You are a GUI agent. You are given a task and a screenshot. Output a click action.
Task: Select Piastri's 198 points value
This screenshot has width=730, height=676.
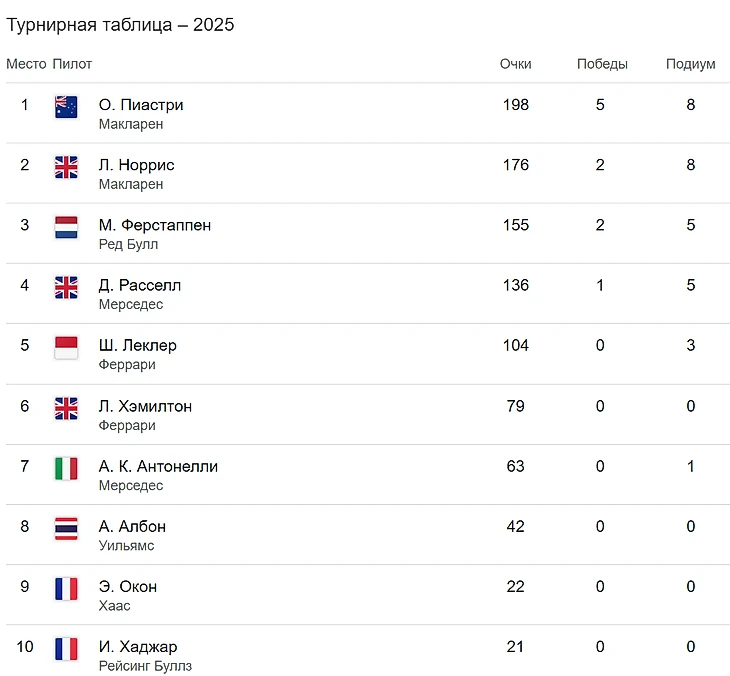tap(515, 105)
